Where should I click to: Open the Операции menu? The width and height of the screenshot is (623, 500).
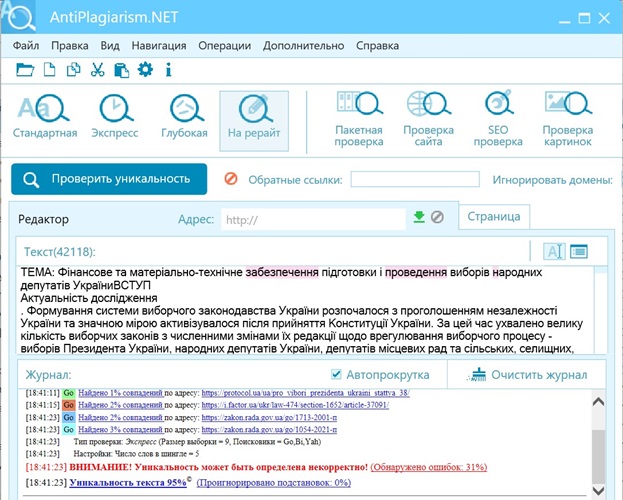(x=224, y=45)
